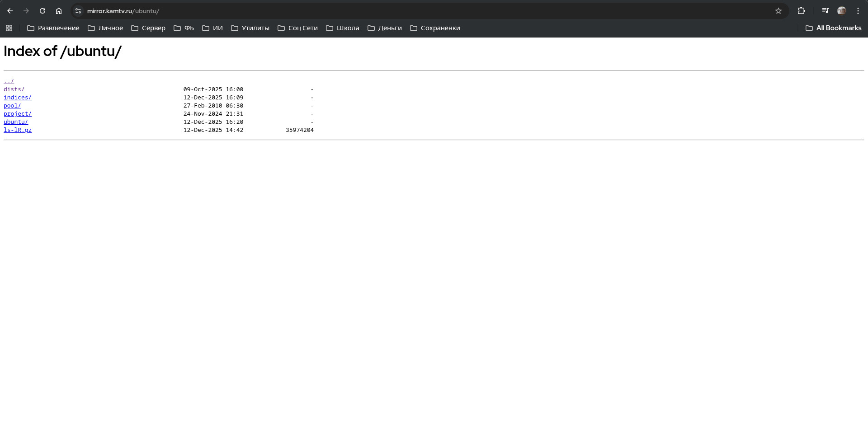Open the browser home page

[x=59, y=11]
